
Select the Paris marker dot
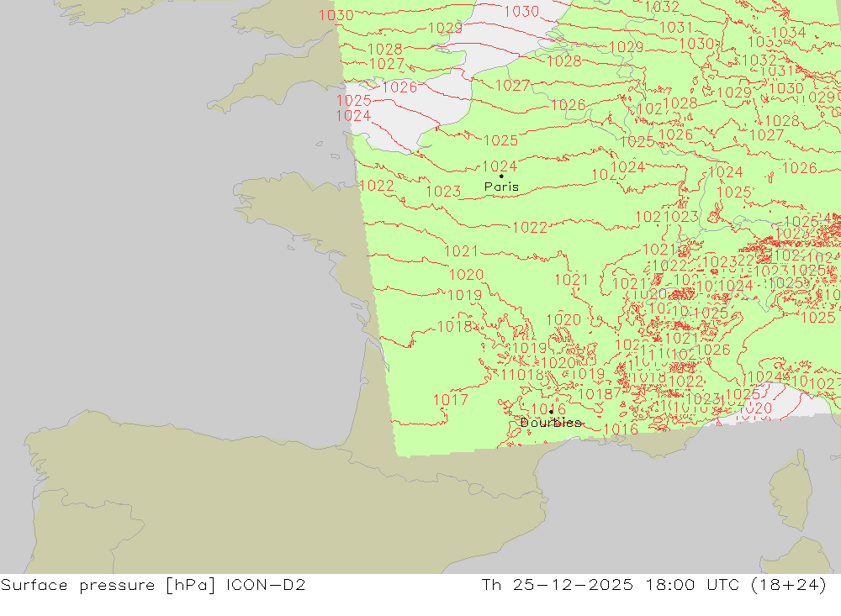click(x=501, y=176)
